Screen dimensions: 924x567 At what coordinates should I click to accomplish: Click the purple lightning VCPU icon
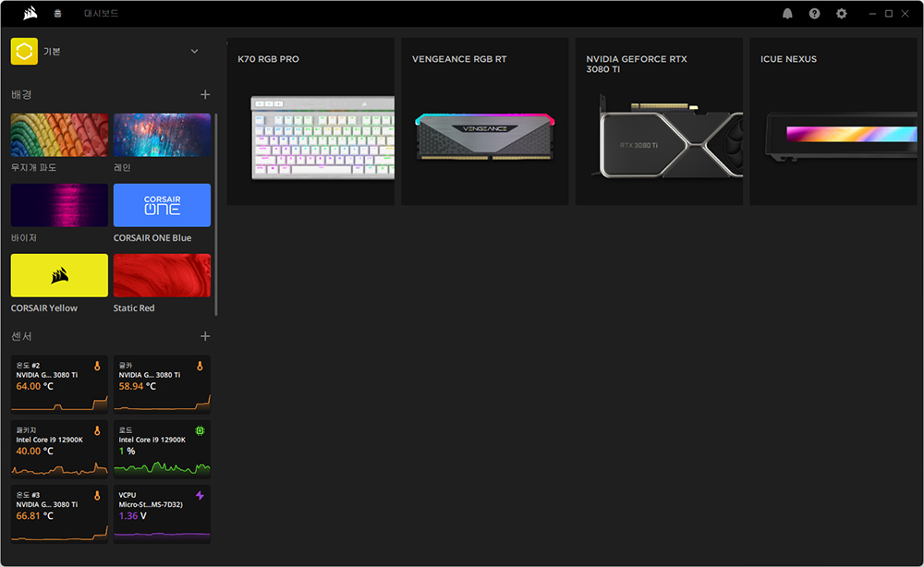point(200,496)
